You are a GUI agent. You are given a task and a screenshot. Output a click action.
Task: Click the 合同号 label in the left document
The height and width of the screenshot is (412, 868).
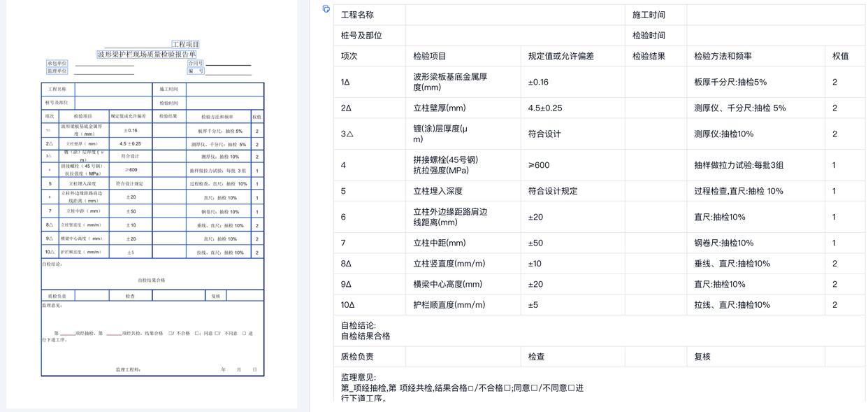pos(196,64)
